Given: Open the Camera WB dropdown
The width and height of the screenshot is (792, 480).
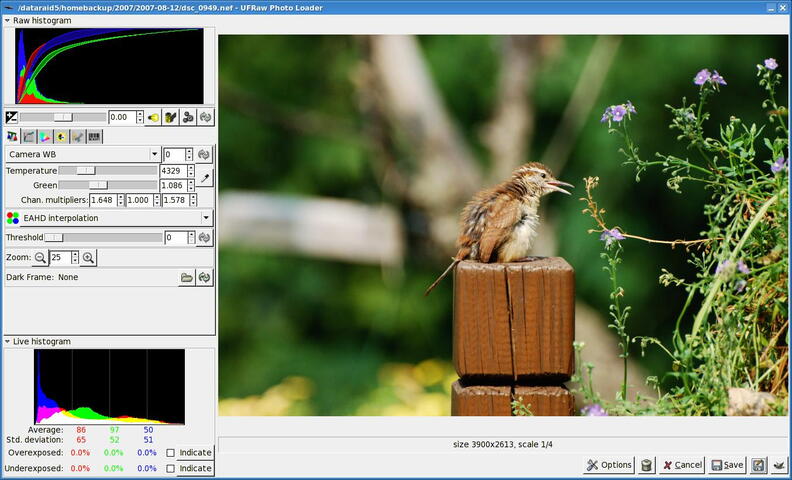Looking at the screenshot, I should coord(83,155).
